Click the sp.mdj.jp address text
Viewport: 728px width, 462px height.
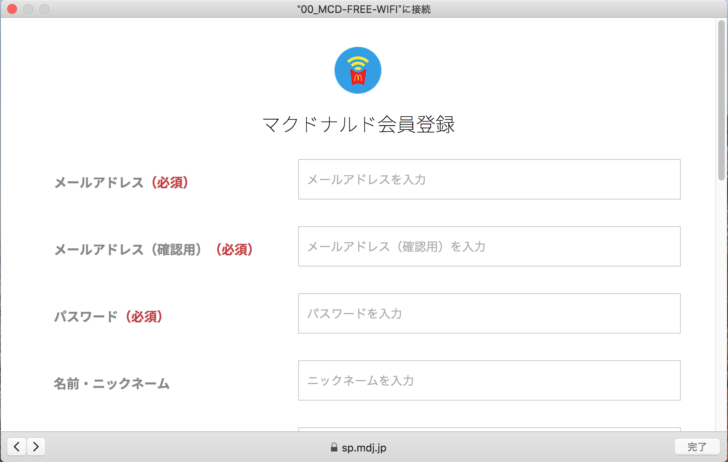point(364,448)
